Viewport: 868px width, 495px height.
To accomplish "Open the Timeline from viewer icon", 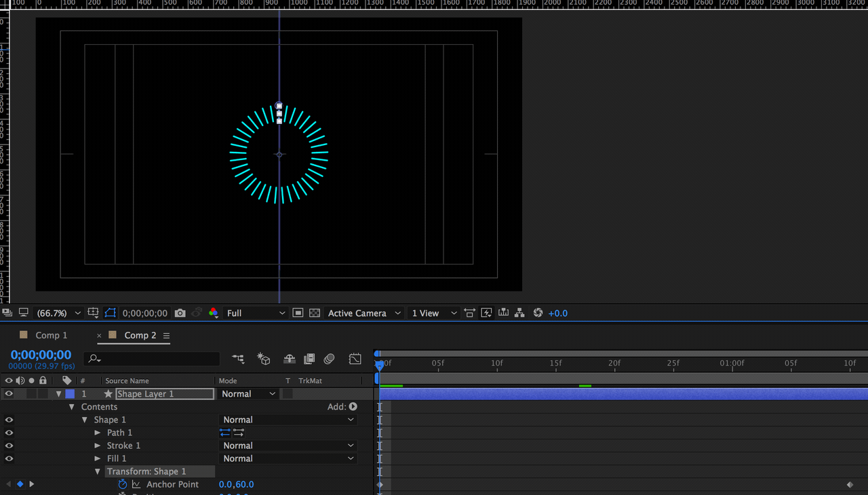I will 503,313.
